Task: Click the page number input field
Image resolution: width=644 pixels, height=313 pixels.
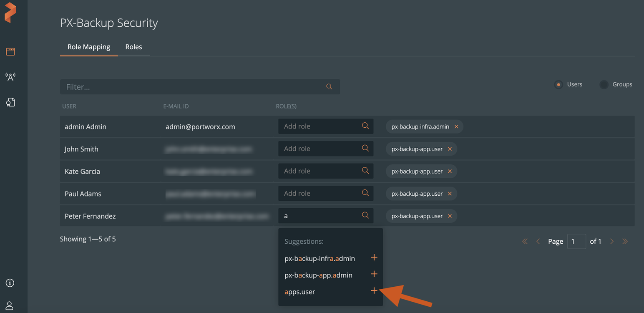Action: [x=576, y=241]
